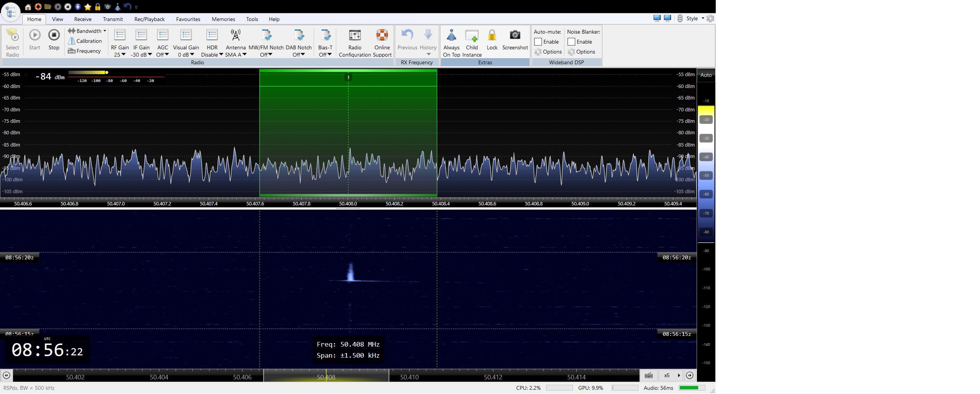This screenshot has width=980, height=394.
Task: Click the Always On Top icon
Action: [451, 36]
